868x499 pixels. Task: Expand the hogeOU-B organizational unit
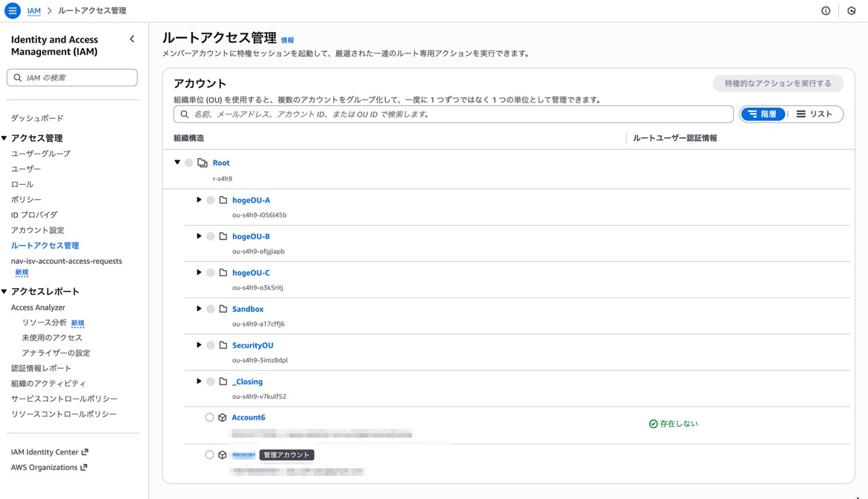198,236
